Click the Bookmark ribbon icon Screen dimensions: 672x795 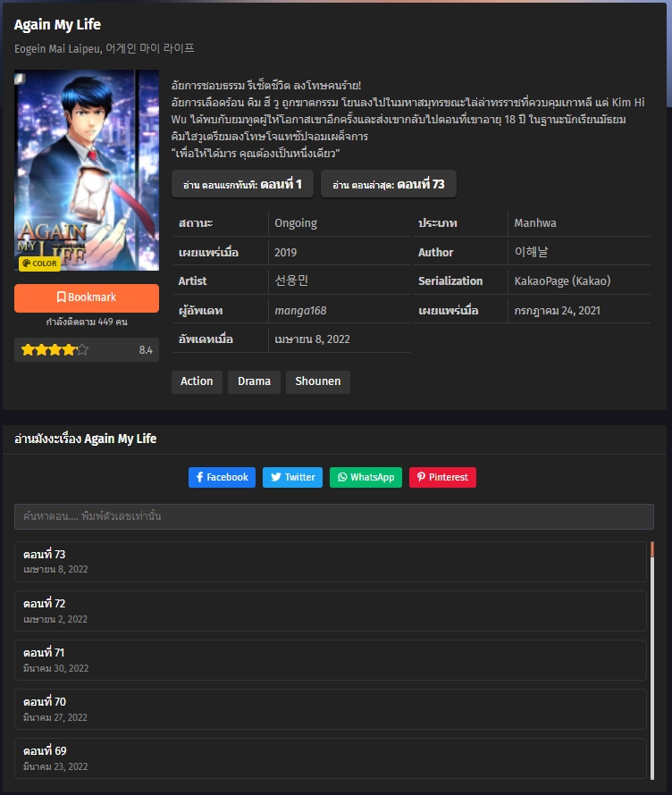click(62, 297)
